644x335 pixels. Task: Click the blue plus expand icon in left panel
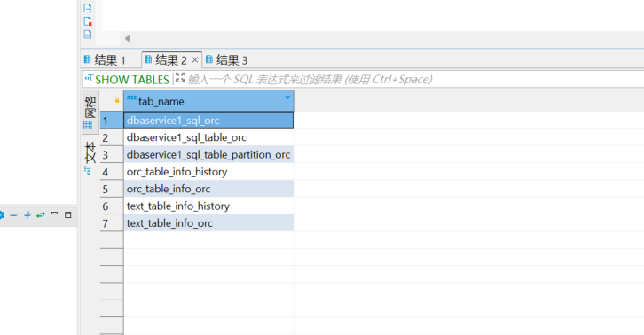pos(27,214)
